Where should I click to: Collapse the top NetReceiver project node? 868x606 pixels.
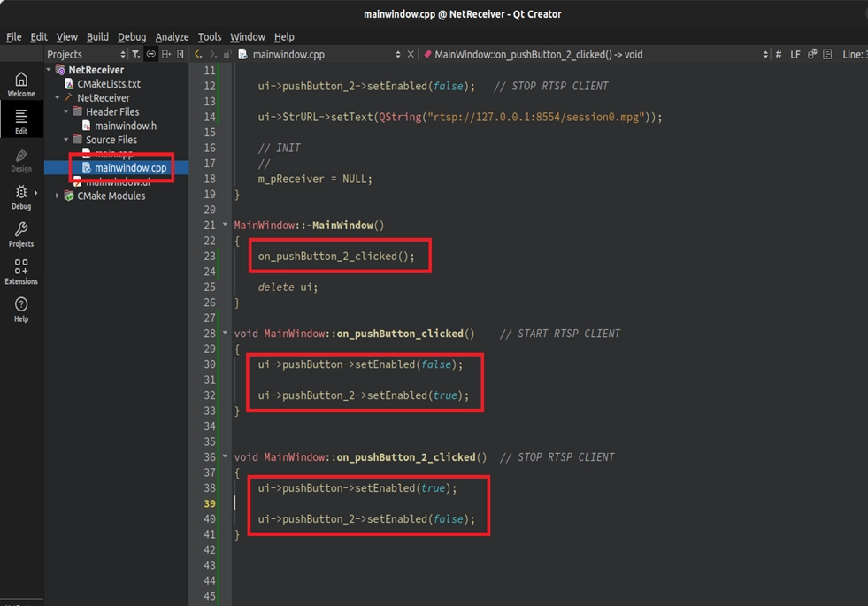point(49,70)
